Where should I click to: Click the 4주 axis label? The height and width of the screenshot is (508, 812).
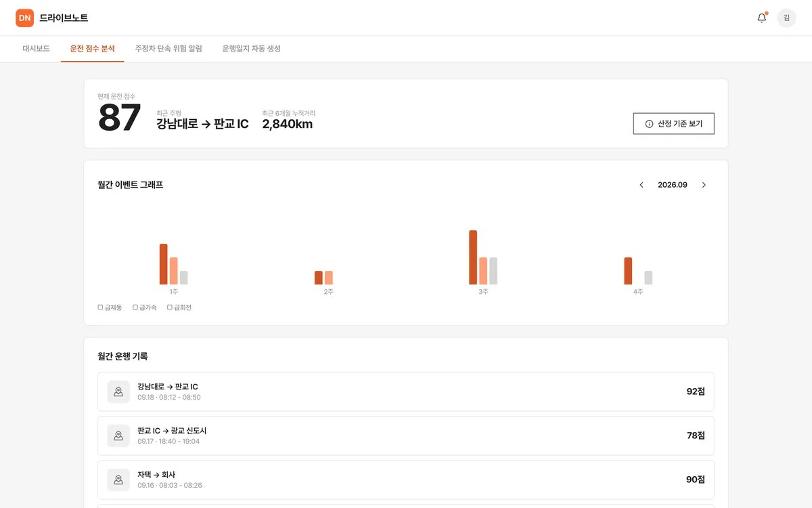pyautogui.click(x=638, y=292)
